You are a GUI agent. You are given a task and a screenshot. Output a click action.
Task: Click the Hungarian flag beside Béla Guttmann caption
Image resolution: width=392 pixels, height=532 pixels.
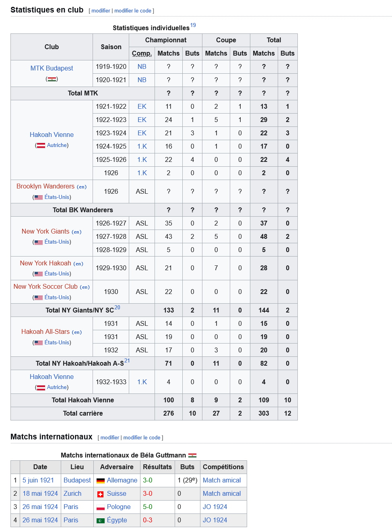pos(192,455)
